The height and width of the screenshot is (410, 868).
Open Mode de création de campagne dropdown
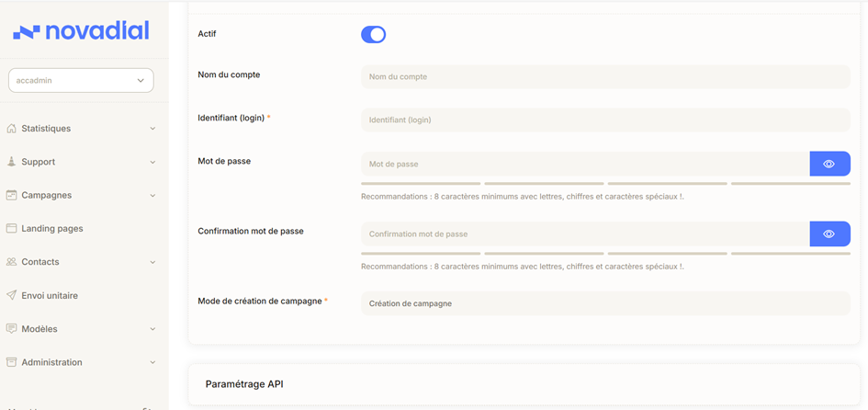605,303
